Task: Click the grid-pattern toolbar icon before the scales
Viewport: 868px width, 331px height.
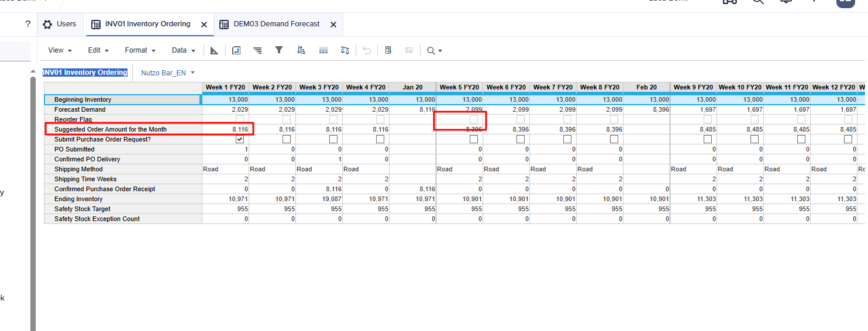Action: (323, 51)
